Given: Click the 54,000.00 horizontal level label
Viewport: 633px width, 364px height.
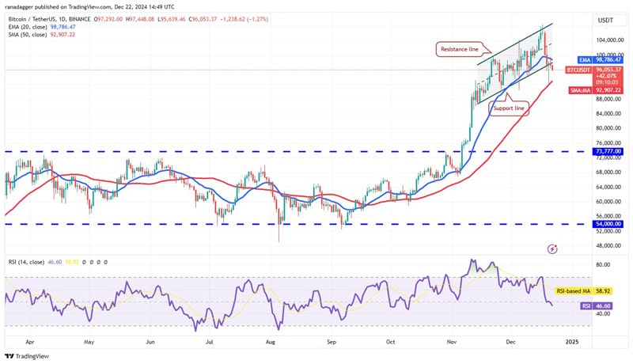Looking at the screenshot, I should tap(608, 224).
